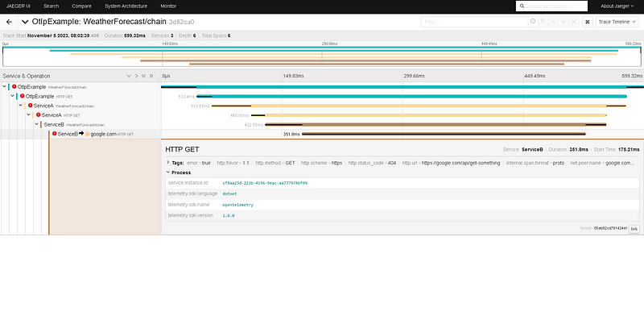Click the orange google.com peer service dot

click(88, 134)
